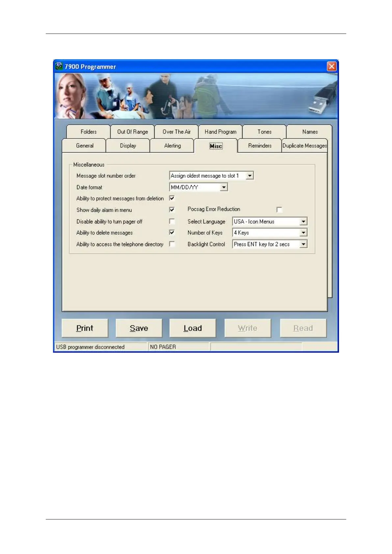Open the Hand Program tab

pos(221,132)
